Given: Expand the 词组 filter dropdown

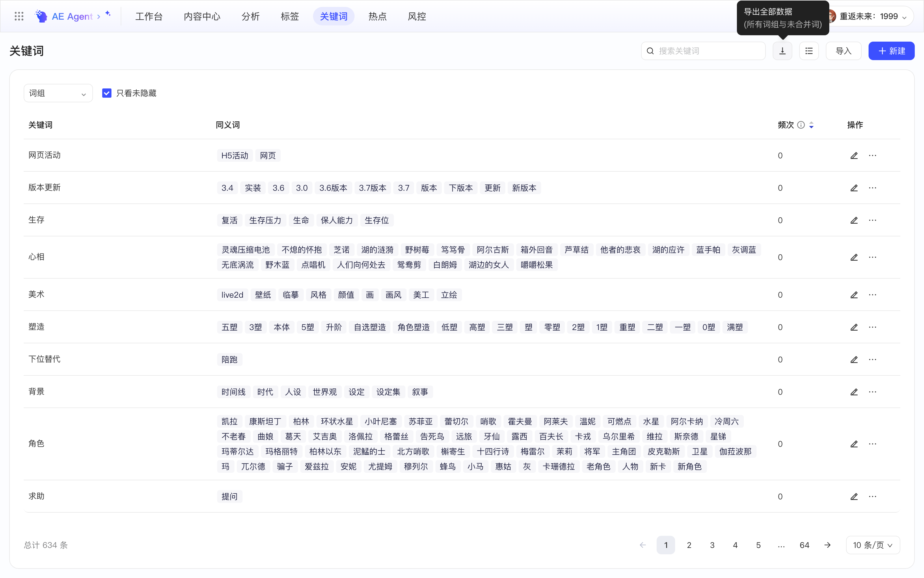Looking at the screenshot, I should coord(58,93).
